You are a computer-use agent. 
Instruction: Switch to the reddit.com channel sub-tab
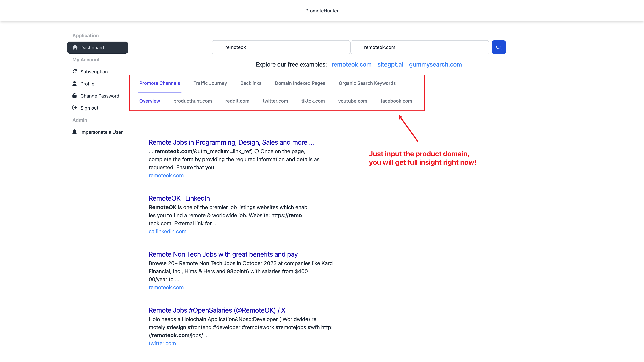point(237,101)
